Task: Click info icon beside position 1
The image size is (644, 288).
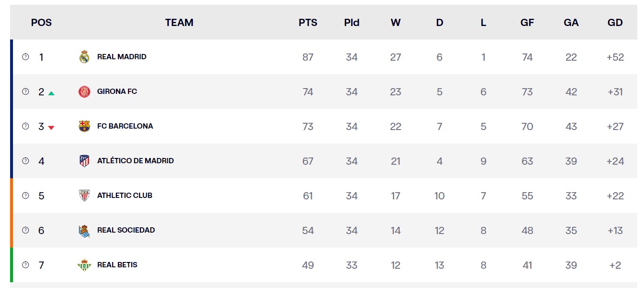Action: 25,57
